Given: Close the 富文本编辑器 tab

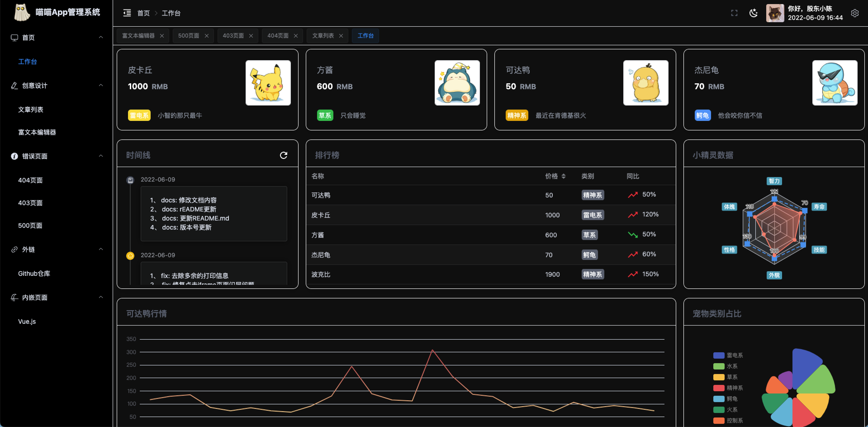Looking at the screenshot, I should (162, 36).
